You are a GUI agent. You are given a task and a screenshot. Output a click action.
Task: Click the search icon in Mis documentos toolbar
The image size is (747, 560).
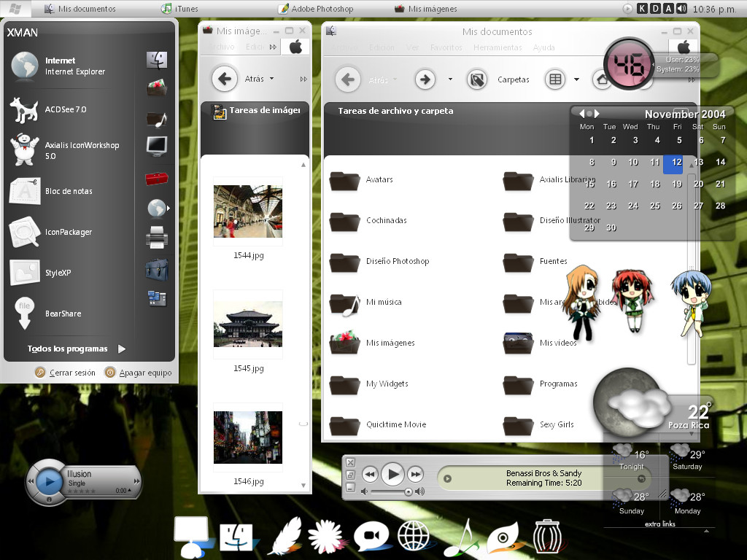(x=477, y=79)
